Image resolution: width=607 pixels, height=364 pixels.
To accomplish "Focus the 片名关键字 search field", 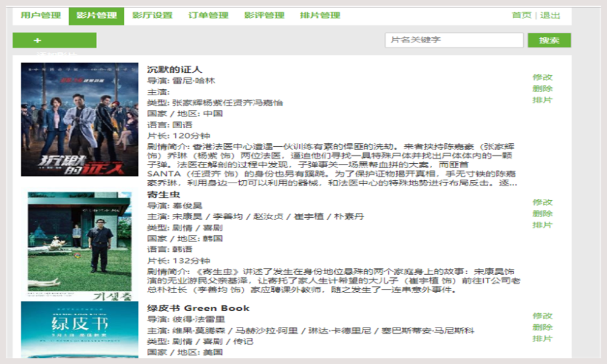I will coord(454,40).
